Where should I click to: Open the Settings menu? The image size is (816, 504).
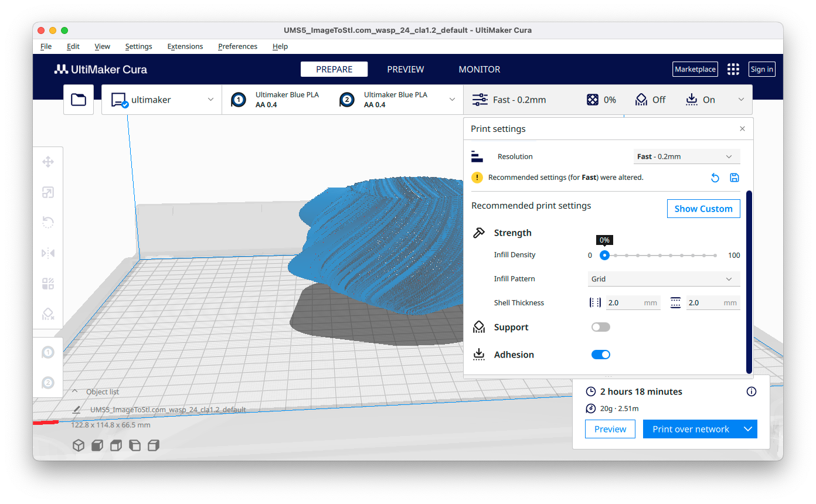[139, 46]
